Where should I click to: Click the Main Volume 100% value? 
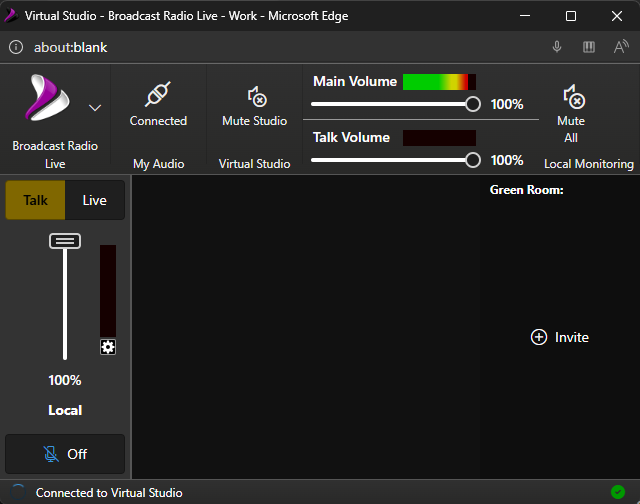point(507,104)
